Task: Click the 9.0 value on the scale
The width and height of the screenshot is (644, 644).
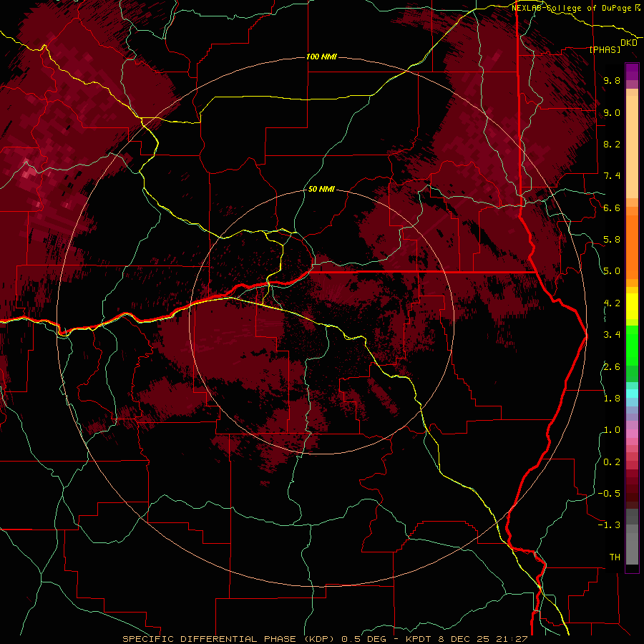Action: (612, 113)
